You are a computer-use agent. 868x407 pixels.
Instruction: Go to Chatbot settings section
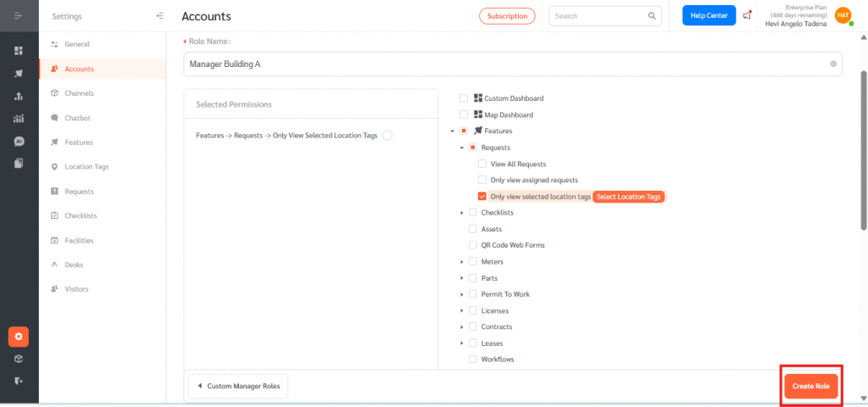[77, 118]
